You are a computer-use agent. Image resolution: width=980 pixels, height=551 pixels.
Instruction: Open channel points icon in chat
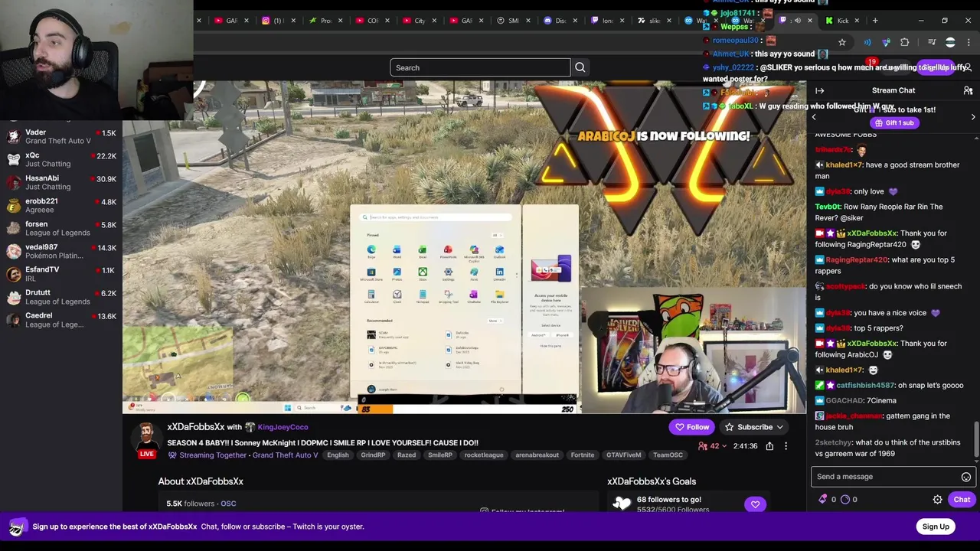pyautogui.click(x=845, y=499)
